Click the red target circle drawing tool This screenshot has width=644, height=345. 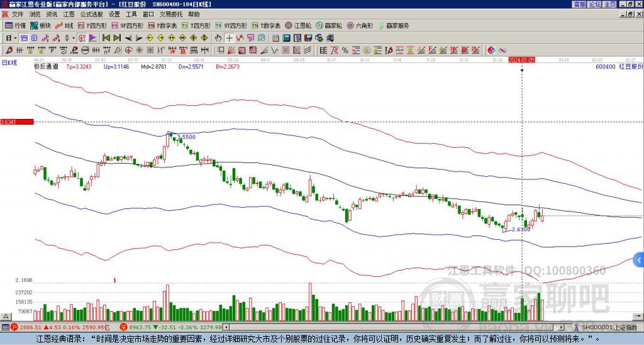[128, 50]
